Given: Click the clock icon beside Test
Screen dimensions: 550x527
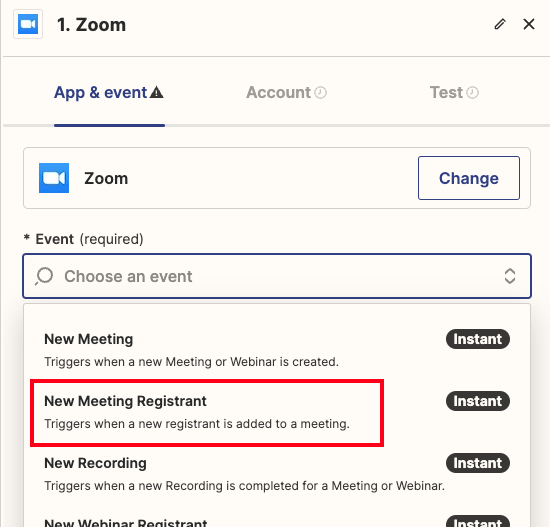Looking at the screenshot, I should pos(472,93).
